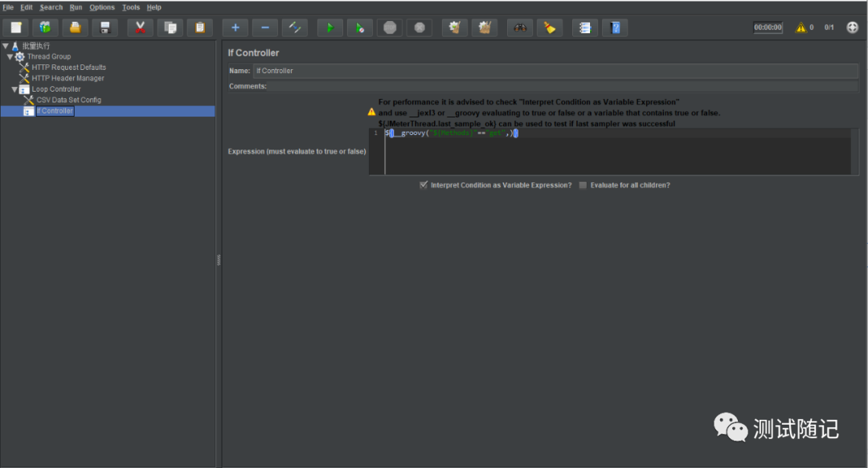Screen dimensions: 868x468
Task: Collapse the 批量执行 test plan node
Action: [4, 46]
